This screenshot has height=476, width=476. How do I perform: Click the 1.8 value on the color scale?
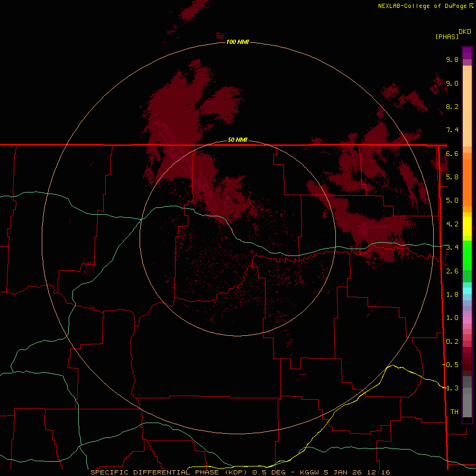pyautogui.click(x=452, y=295)
